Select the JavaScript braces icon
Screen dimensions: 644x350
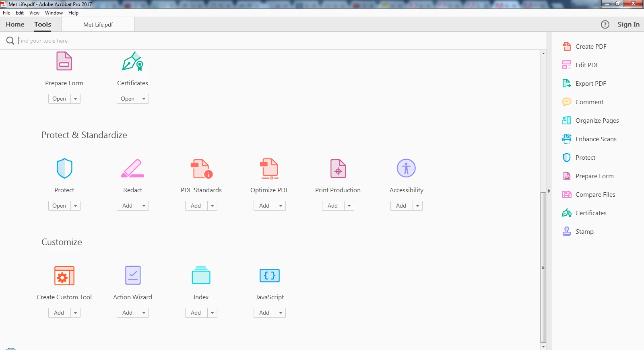pyautogui.click(x=270, y=276)
